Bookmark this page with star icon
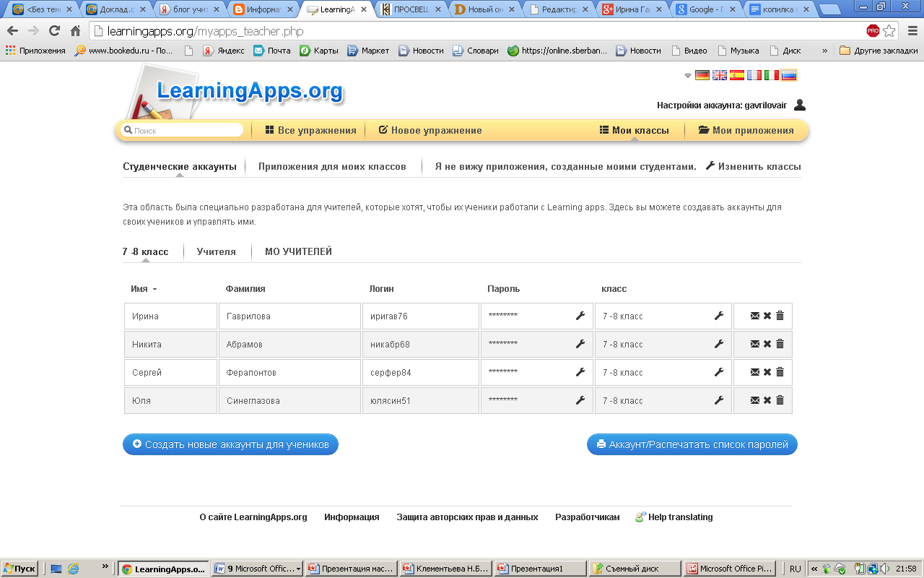This screenshot has width=924, height=578. click(889, 31)
